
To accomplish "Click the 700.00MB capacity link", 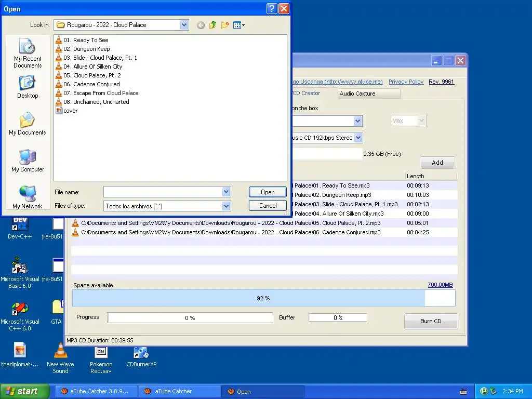I will 440,285.
